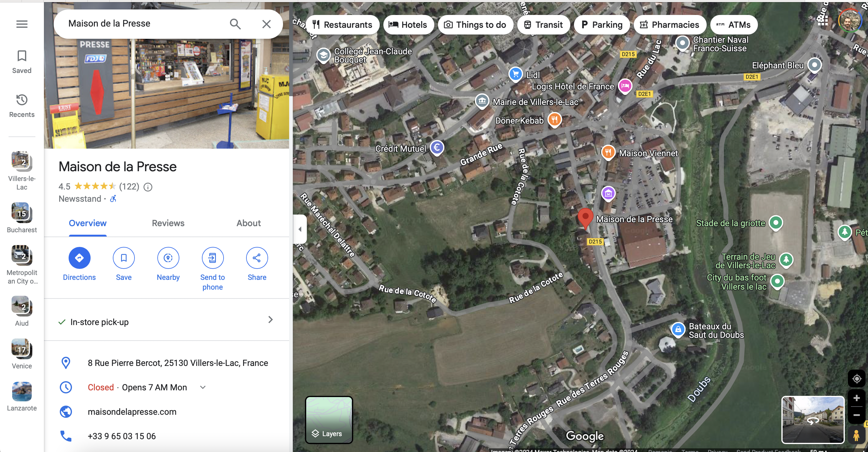Select the Döner Kebab restaurant marker

pos(555,120)
